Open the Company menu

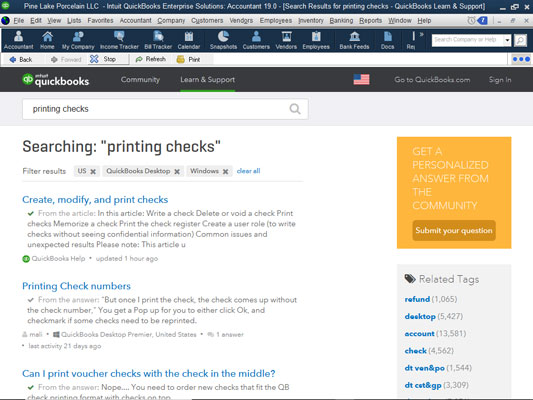pyautogui.click(x=171, y=20)
